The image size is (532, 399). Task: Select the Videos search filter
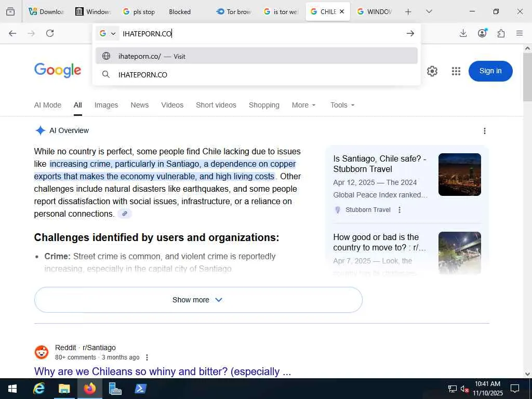[x=172, y=105]
